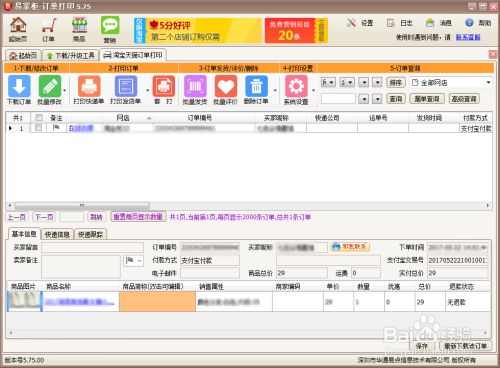
Task: Click the 排序 sort button
Action: point(396,82)
